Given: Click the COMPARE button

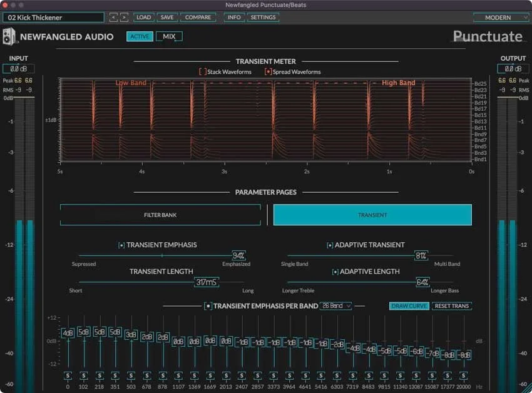Looking at the screenshot, I should 198,18.
